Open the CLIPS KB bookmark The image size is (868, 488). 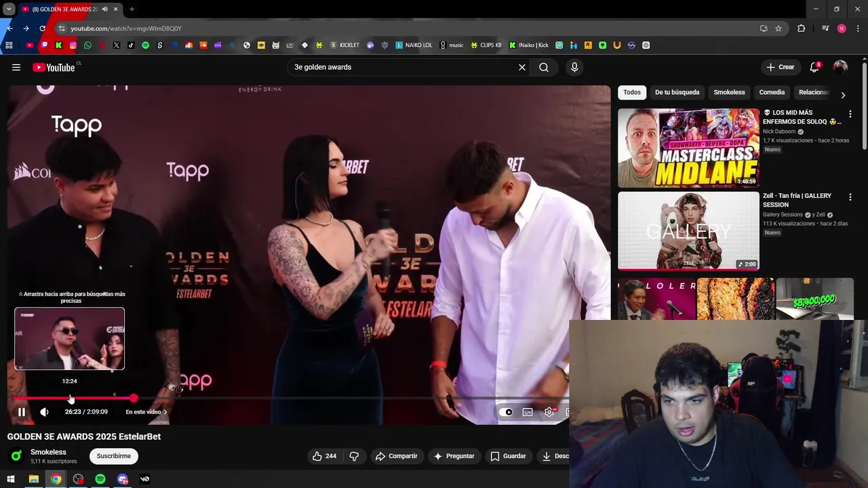[486, 45]
